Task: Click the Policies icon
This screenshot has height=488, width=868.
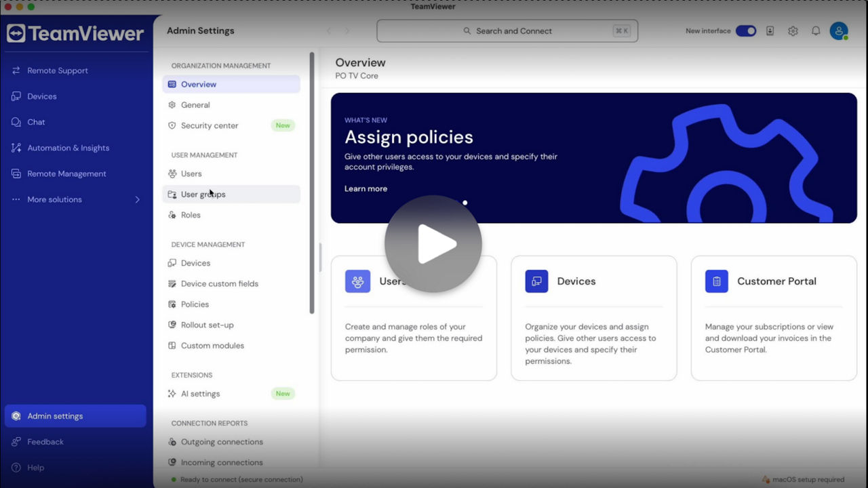Action: pyautogui.click(x=172, y=304)
